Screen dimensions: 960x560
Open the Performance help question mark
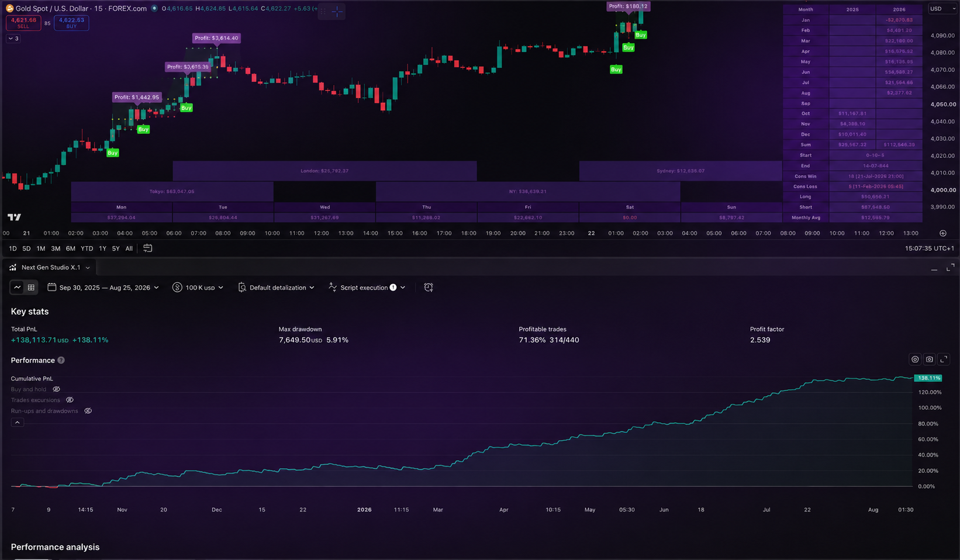[61, 360]
